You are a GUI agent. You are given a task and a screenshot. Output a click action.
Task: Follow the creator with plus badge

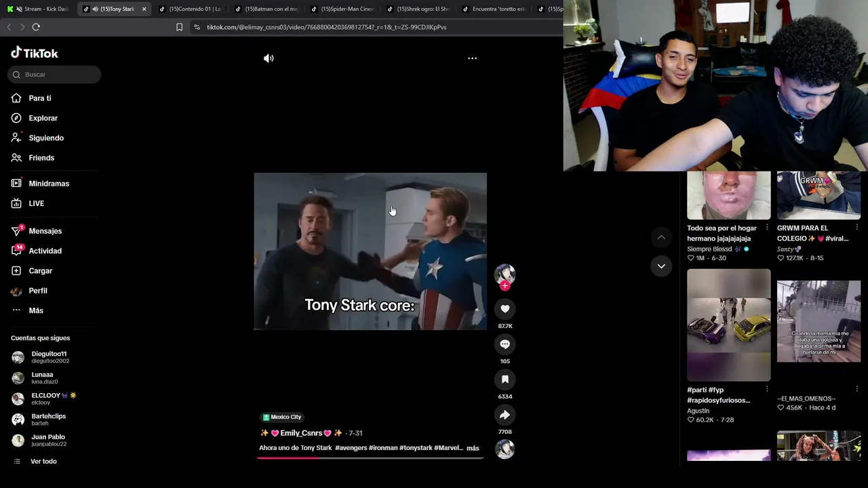click(x=505, y=286)
